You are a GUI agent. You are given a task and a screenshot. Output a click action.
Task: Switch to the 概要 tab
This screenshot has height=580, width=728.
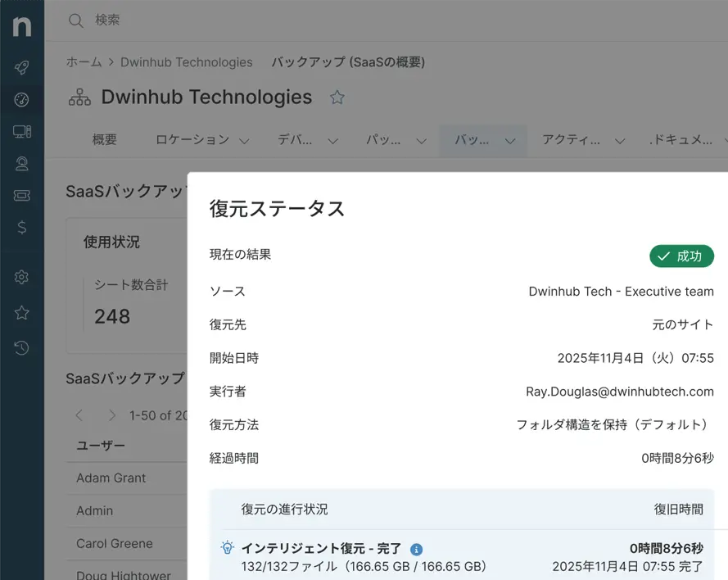point(105,140)
